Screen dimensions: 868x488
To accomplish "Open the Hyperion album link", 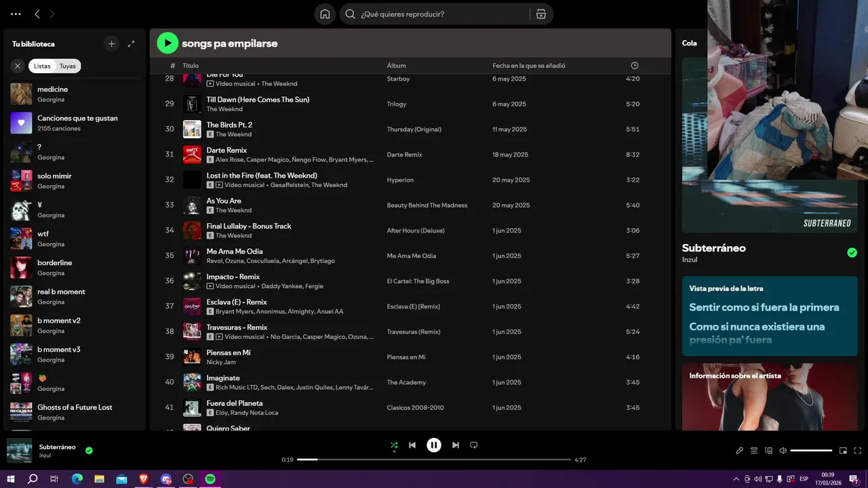I will click(400, 180).
